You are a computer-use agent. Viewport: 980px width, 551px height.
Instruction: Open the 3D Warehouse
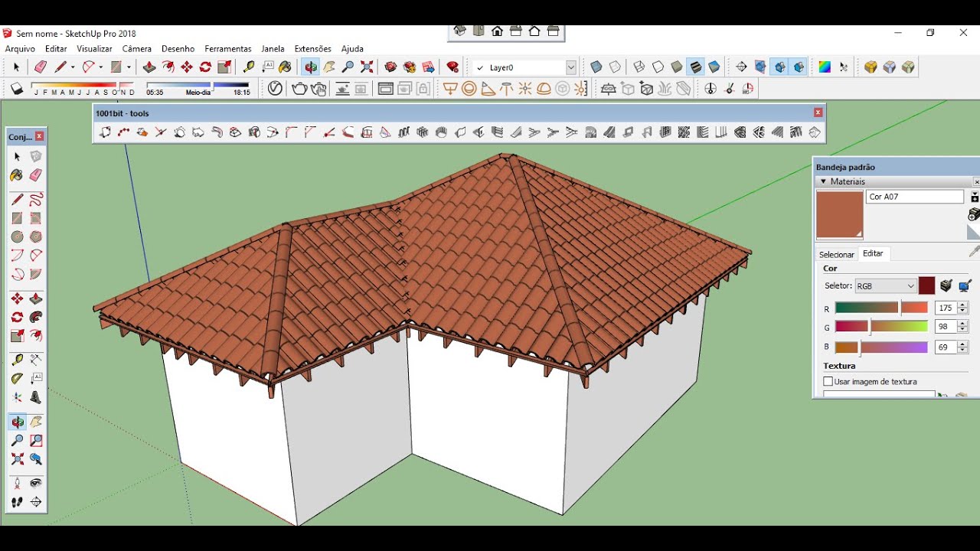click(x=390, y=67)
